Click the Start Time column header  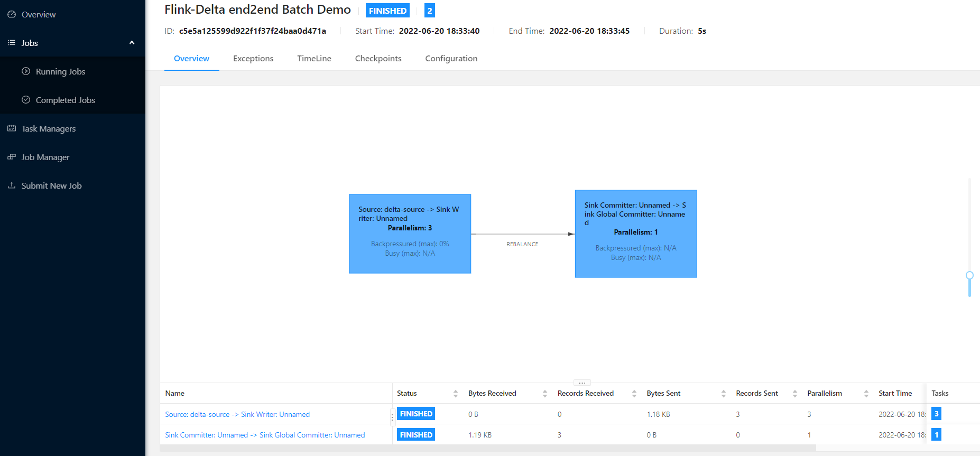click(895, 394)
